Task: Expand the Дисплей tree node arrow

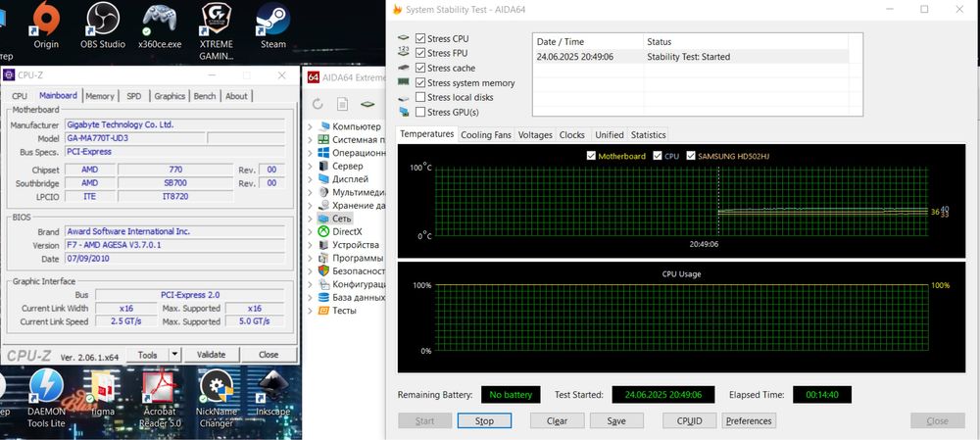Action: (310, 179)
